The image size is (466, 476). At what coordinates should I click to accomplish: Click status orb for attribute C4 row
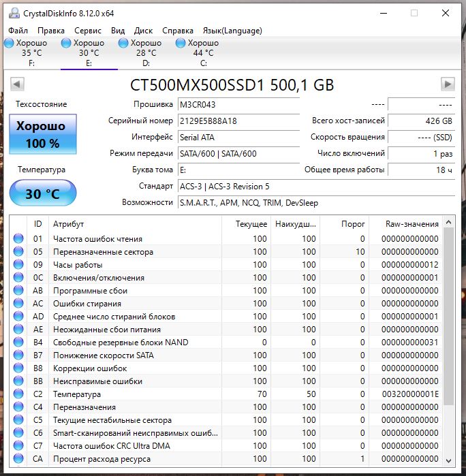pos(18,407)
